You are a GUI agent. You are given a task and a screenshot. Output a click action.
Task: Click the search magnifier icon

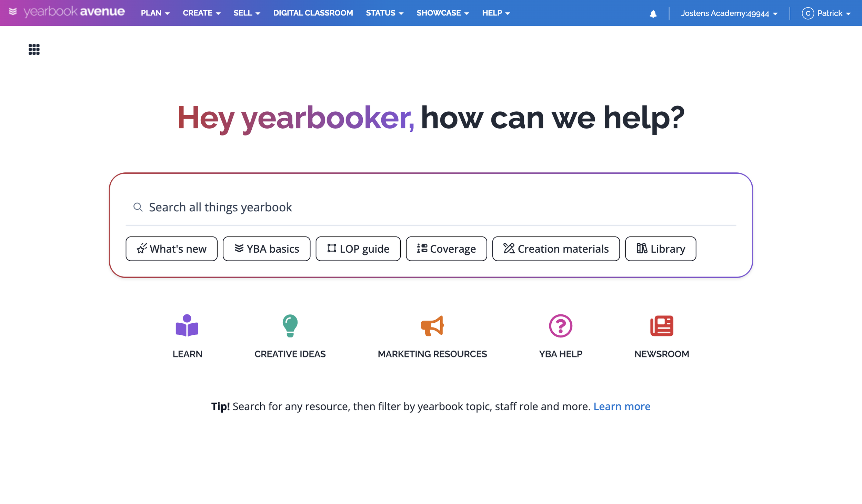[x=138, y=207]
